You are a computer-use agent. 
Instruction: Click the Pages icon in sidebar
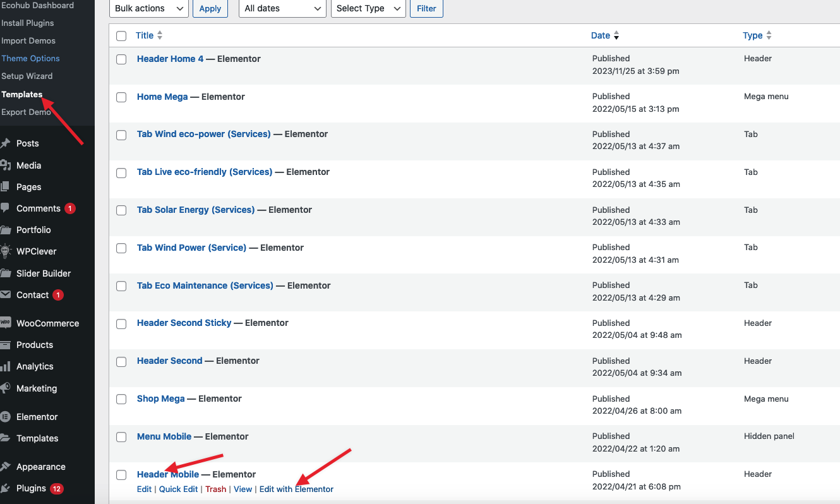(6, 187)
